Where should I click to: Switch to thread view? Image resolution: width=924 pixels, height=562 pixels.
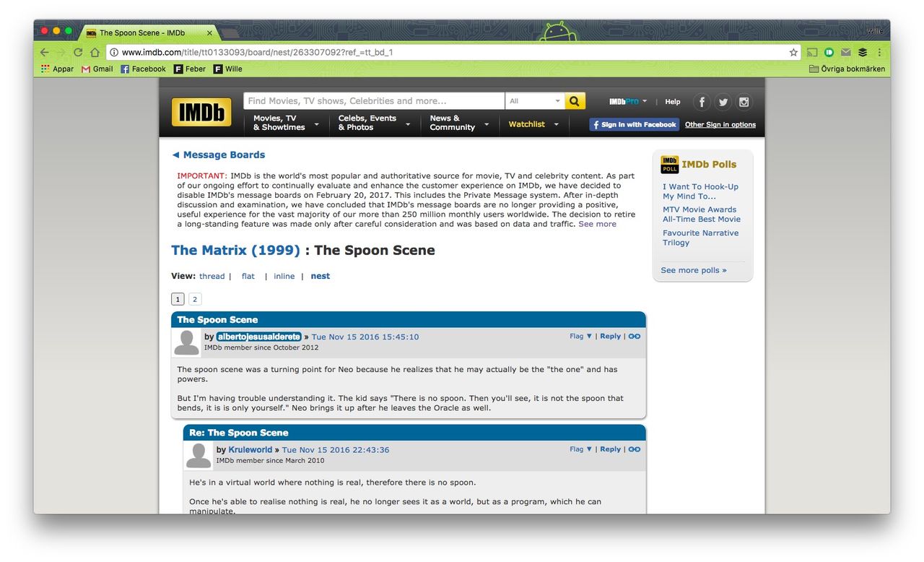(212, 276)
